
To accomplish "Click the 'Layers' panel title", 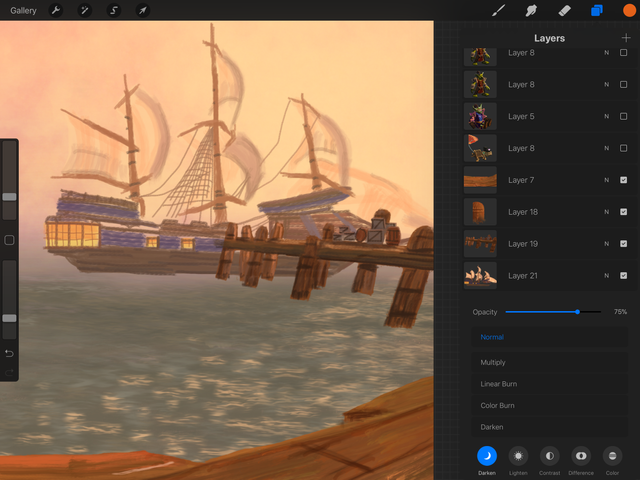I will click(549, 38).
